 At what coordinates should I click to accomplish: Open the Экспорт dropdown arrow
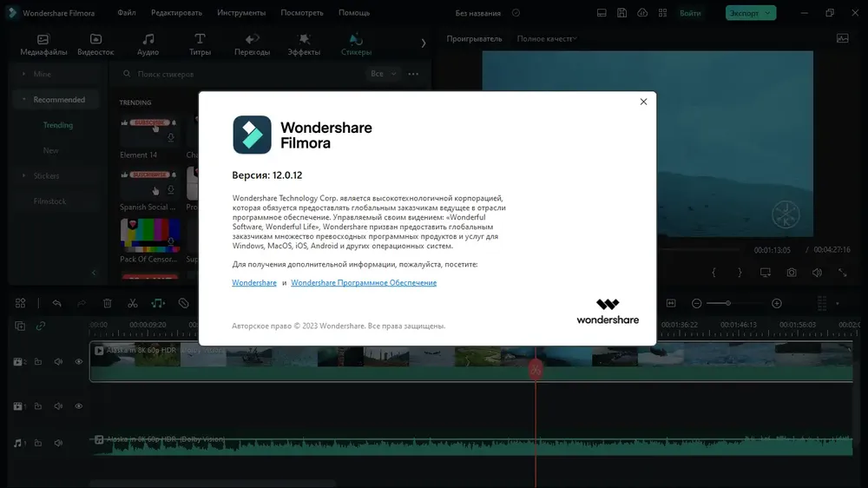click(x=768, y=13)
